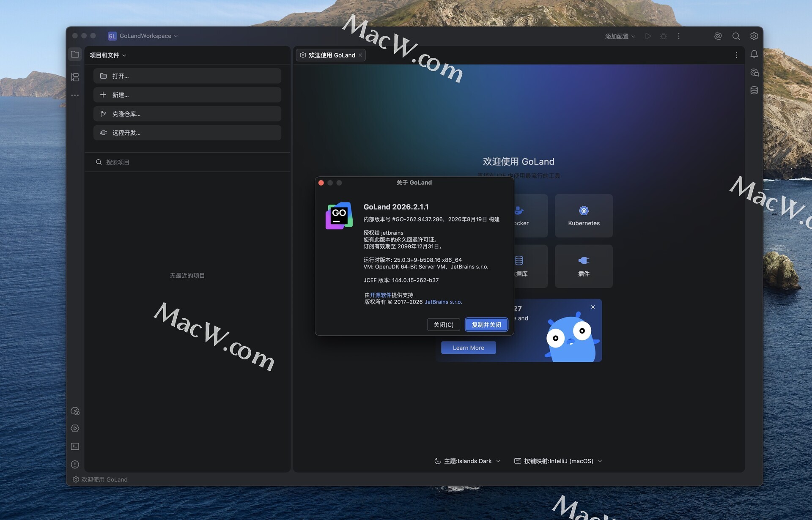Click 关闭(C) in the About dialog

[443, 325]
